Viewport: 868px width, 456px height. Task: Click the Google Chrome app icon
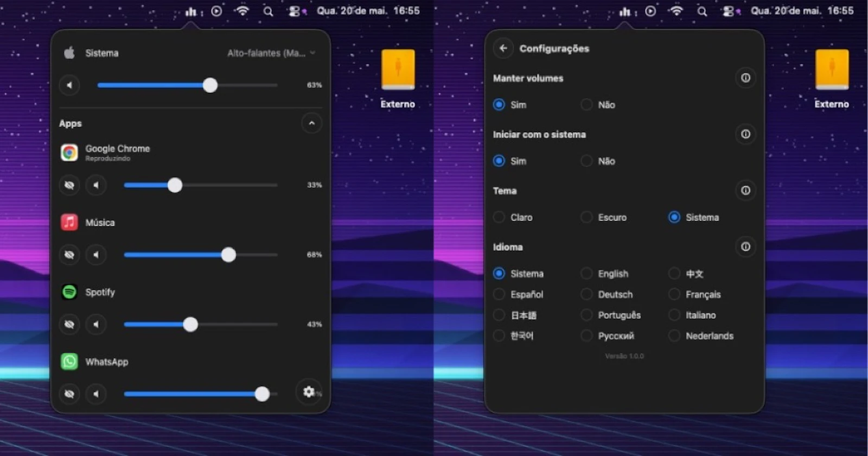tap(69, 153)
